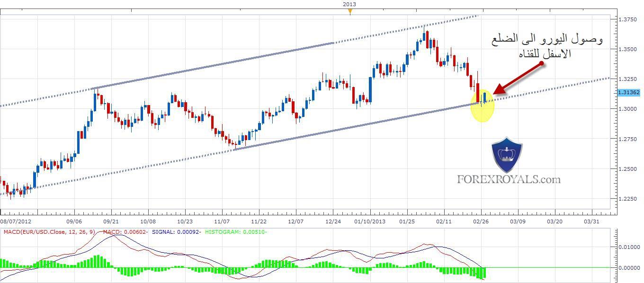
Task: Click the 0.00000 MACD axis label
Action: tap(629, 267)
